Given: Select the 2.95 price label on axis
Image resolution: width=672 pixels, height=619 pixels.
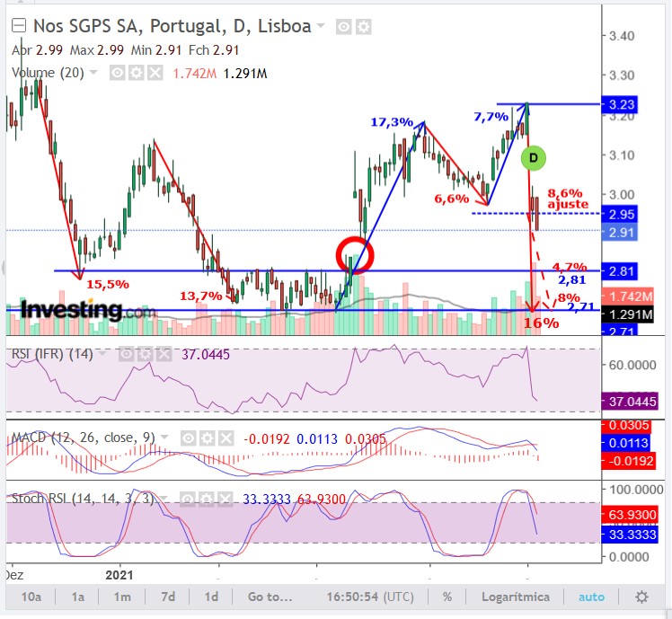Looking at the screenshot, I should (620, 215).
